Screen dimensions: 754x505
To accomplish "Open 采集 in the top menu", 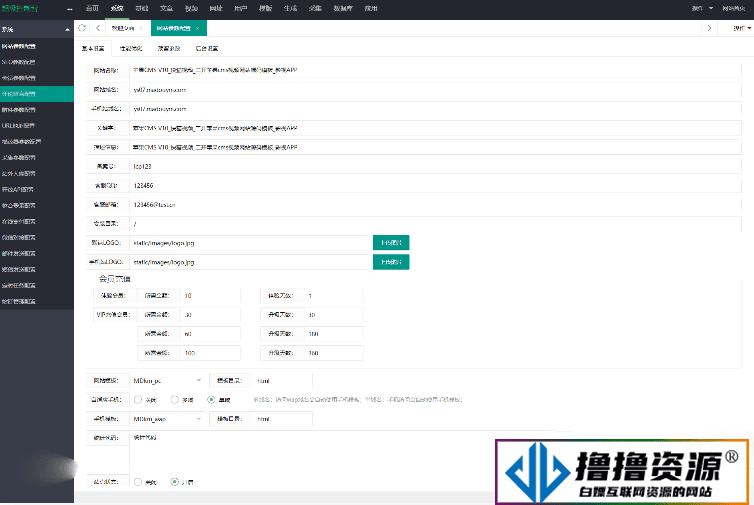I will tap(315, 9).
